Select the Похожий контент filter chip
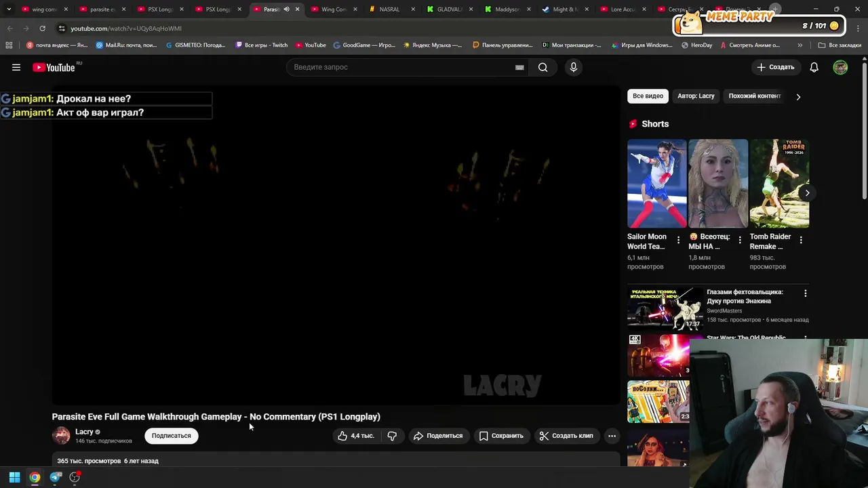The width and height of the screenshot is (868, 488). pyautogui.click(x=754, y=96)
